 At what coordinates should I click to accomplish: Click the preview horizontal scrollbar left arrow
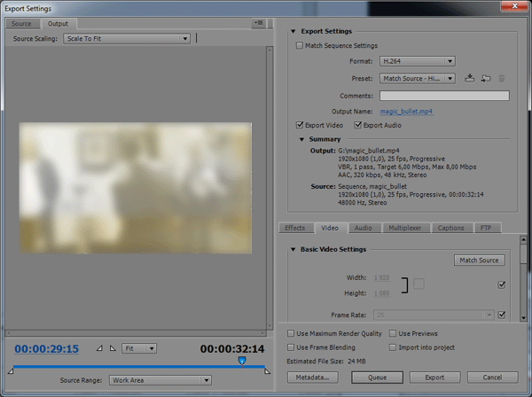pyautogui.click(x=9, y=333)
